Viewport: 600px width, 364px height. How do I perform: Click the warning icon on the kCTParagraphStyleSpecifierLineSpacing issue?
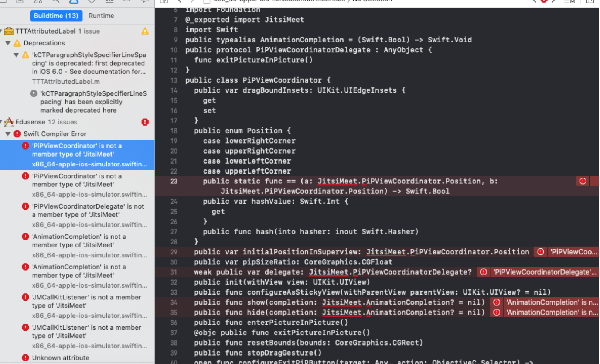(25, 55)
